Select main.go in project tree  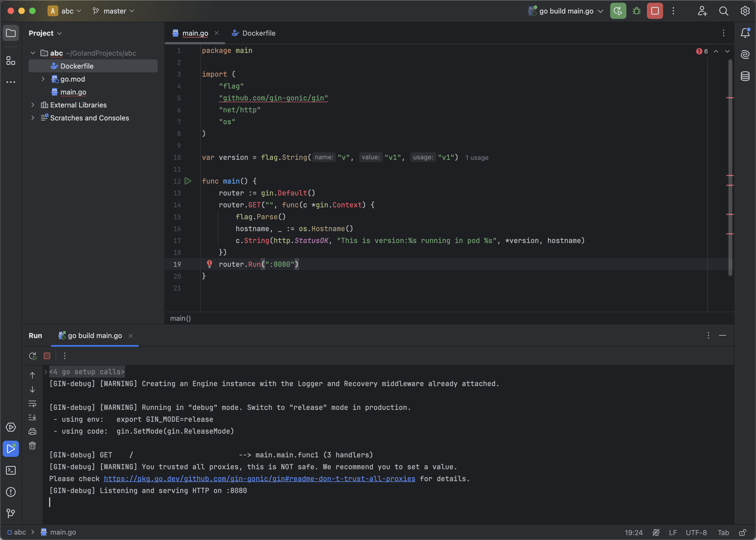tap(73, 92)
